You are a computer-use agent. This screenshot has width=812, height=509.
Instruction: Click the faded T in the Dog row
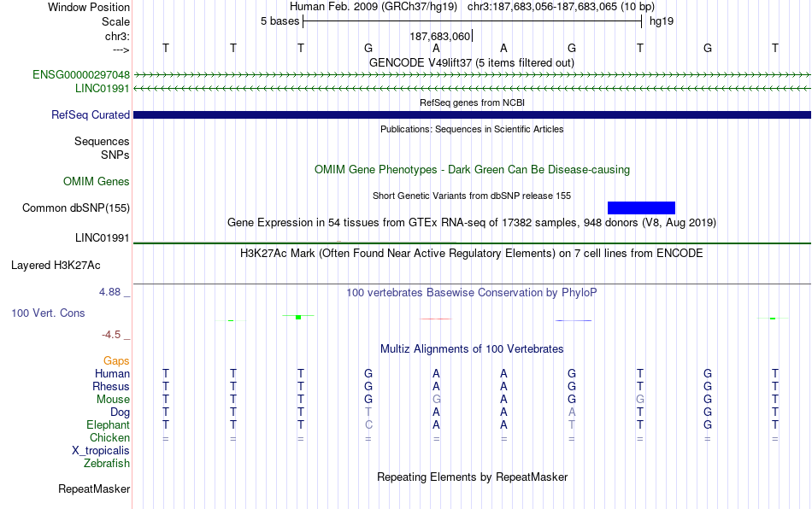368,412
